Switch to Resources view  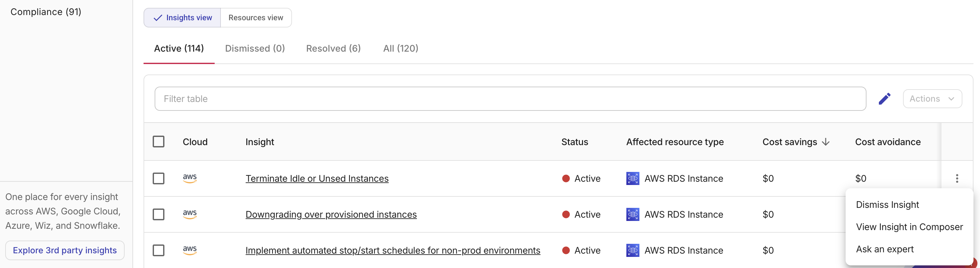tap(256, 18)
